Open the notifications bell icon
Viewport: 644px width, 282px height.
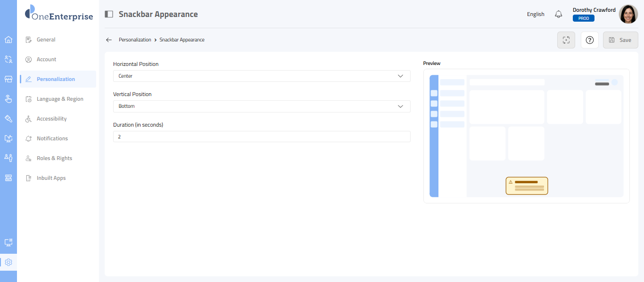coord(559,14)
